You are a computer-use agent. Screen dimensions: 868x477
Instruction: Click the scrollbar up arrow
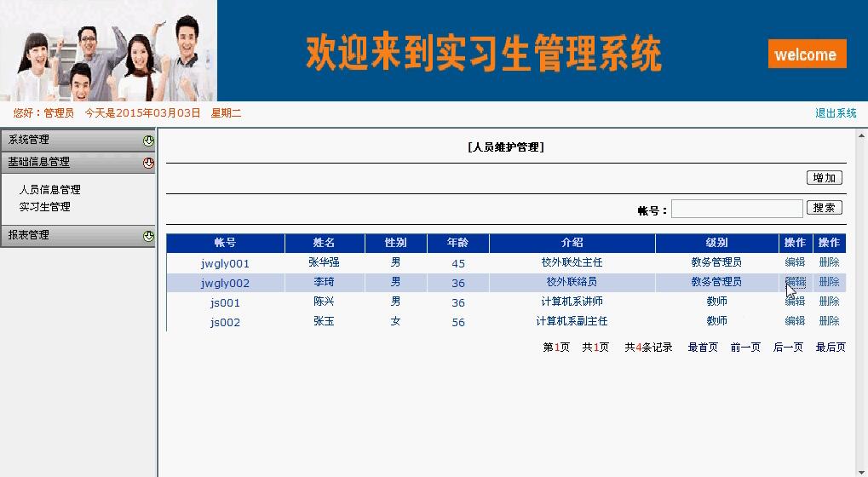(x=862, y=135)
